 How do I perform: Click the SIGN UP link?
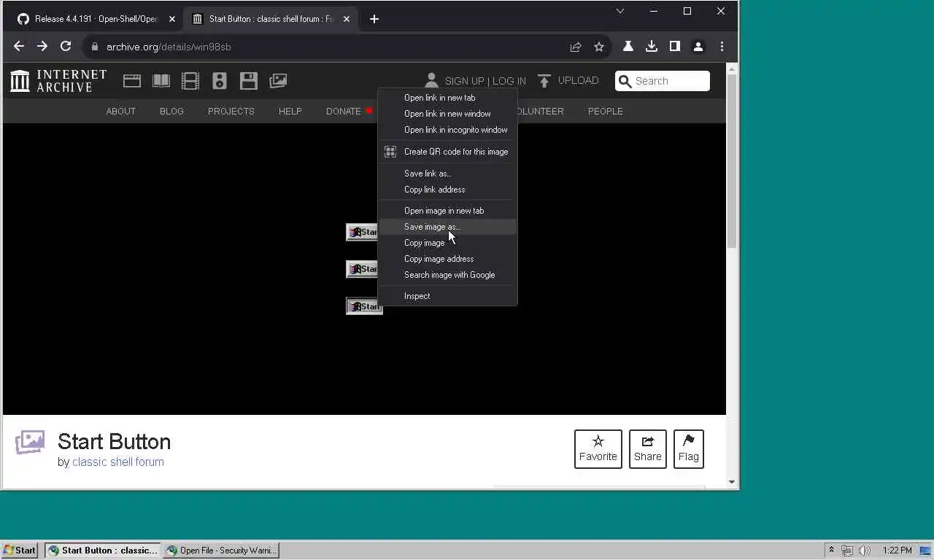[x=464, y=81]
